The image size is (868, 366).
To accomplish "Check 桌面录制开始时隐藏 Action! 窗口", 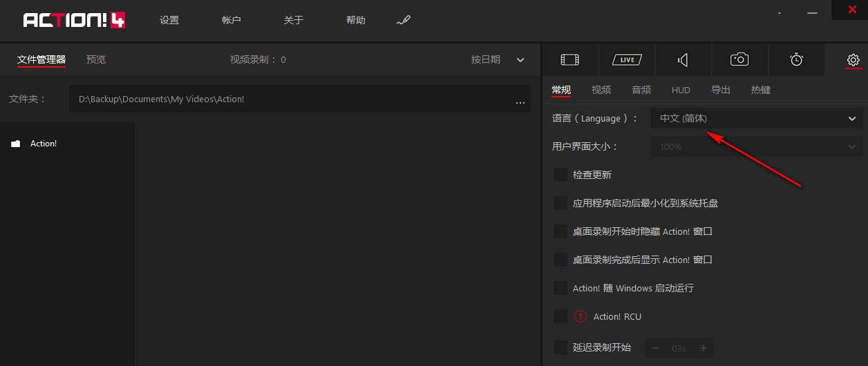I will tap(560, 231).
